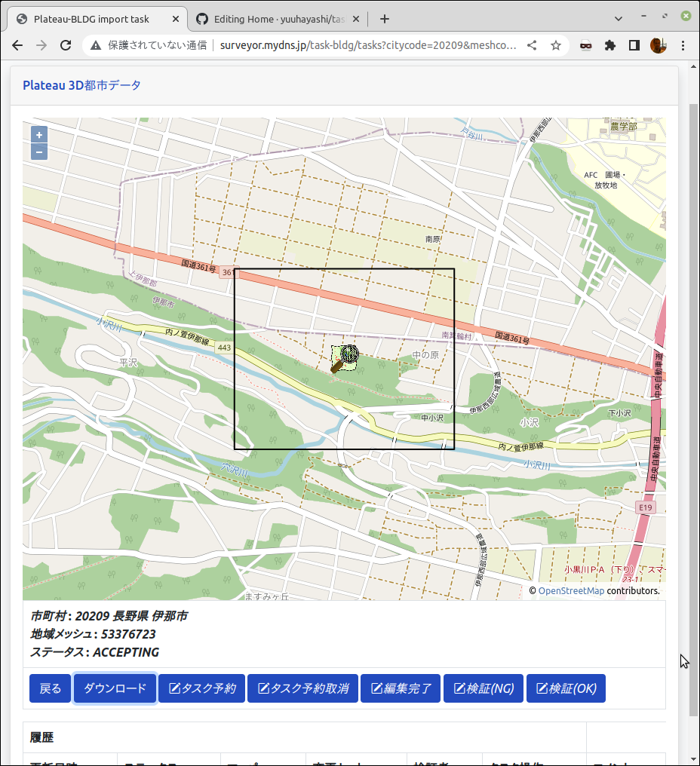Viewport: 700px width, 766px height.
Task: Click the 戻る button
Action: tap(50, 688)
